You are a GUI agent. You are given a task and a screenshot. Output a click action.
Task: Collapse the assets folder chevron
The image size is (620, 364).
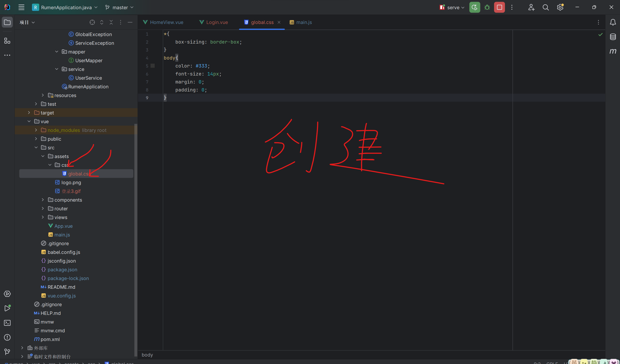tap(43, 156)
